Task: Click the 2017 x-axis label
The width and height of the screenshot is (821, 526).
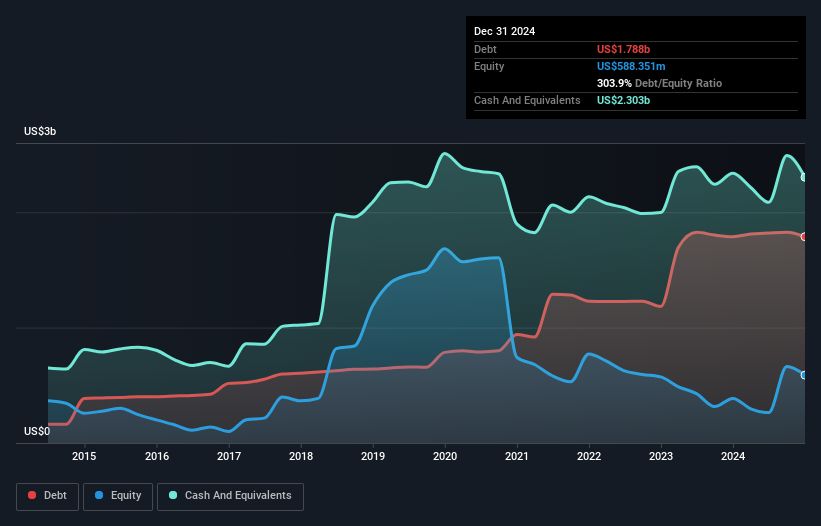Action: (229, 456)
